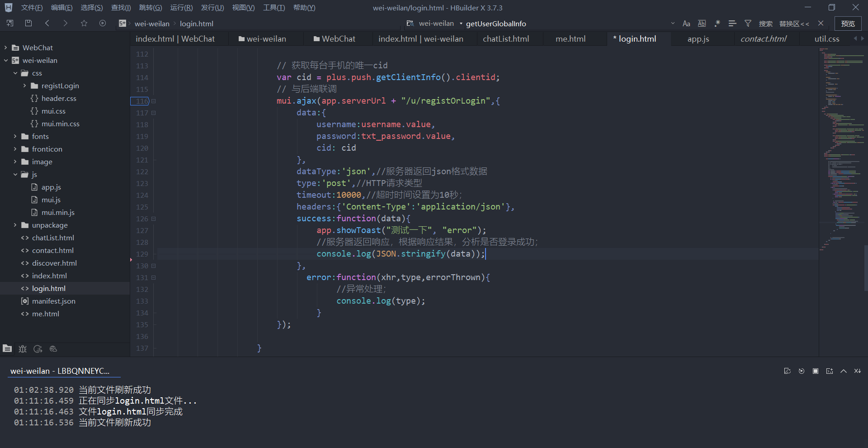
Task: Click the 预览 preview button
Action: 848,24
